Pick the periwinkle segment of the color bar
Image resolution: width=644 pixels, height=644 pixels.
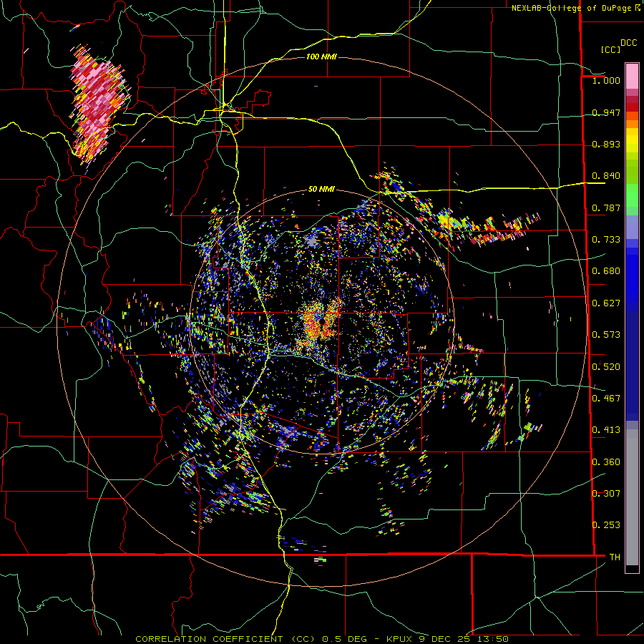click(x=632, y=228)
